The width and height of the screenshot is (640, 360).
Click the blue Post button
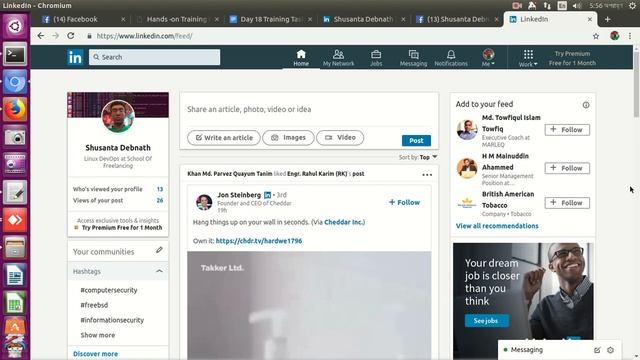pos(416,140)
